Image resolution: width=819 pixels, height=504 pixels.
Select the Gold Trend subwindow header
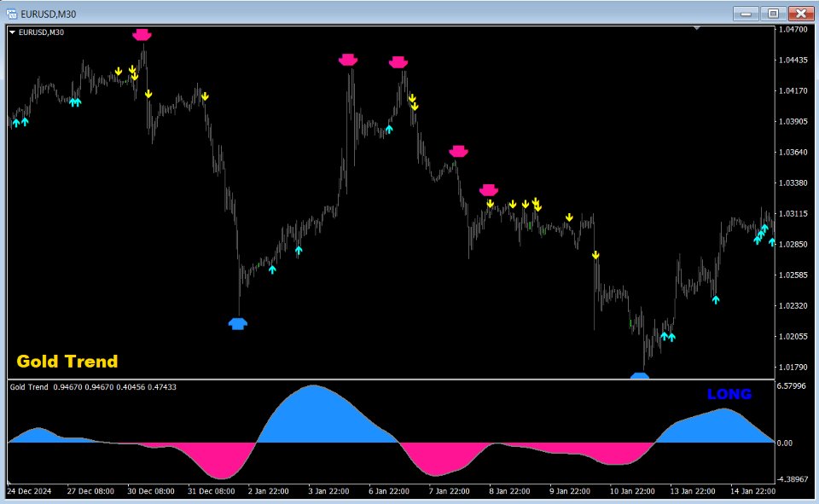[26, 386]
